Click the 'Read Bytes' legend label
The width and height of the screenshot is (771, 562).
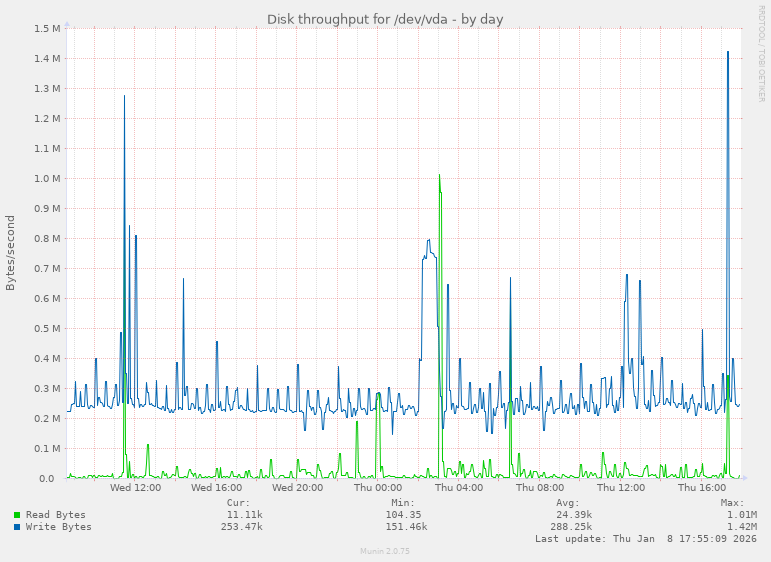point(56,515)
